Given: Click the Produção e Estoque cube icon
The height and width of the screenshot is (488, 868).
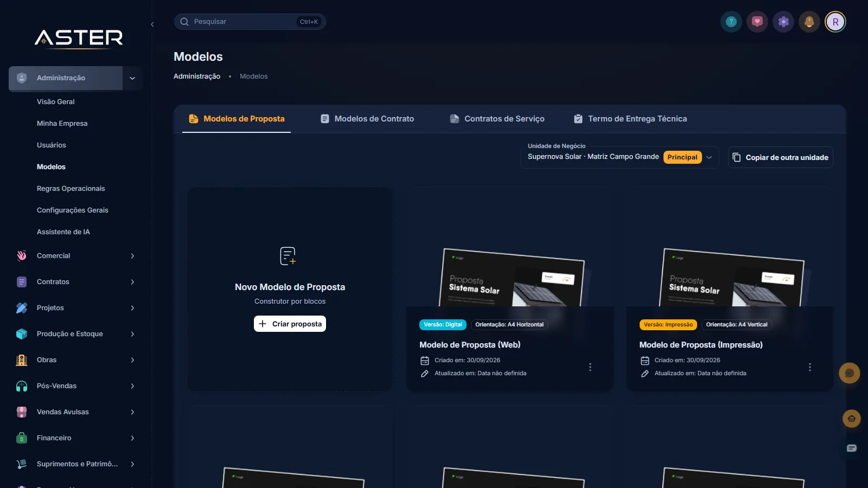Looking at the screenshot, I should pos(22,334).
